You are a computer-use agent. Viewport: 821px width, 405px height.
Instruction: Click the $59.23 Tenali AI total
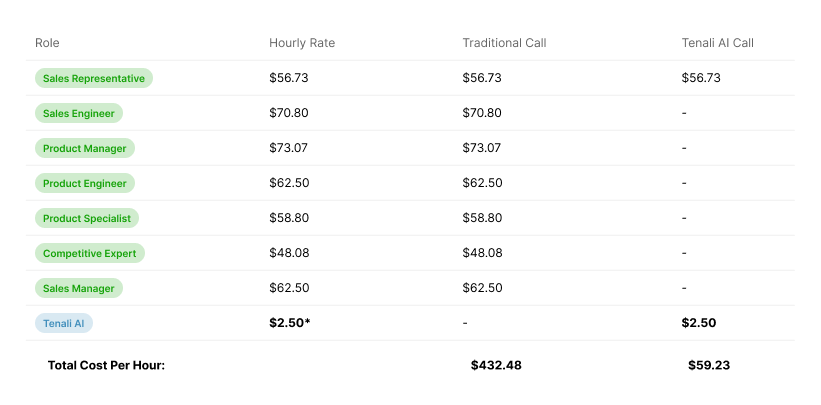709,365
